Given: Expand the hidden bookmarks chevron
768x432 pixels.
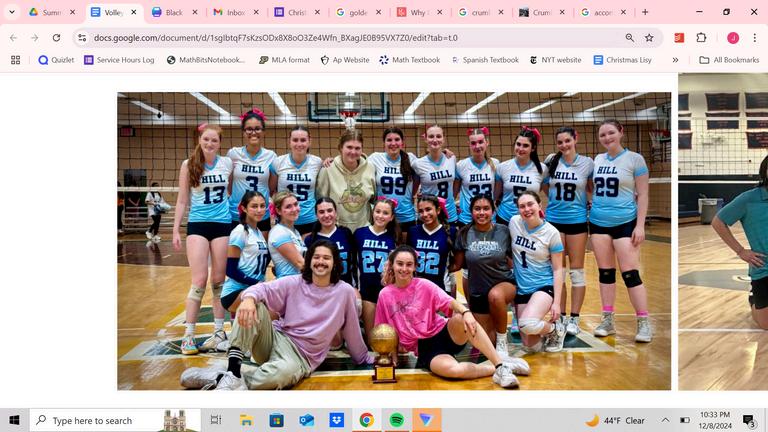Looking at the screenshot, I should (x=675, y=60).
